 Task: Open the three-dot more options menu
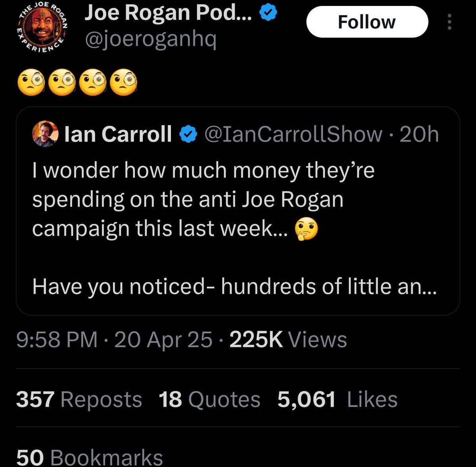(449, 22)
